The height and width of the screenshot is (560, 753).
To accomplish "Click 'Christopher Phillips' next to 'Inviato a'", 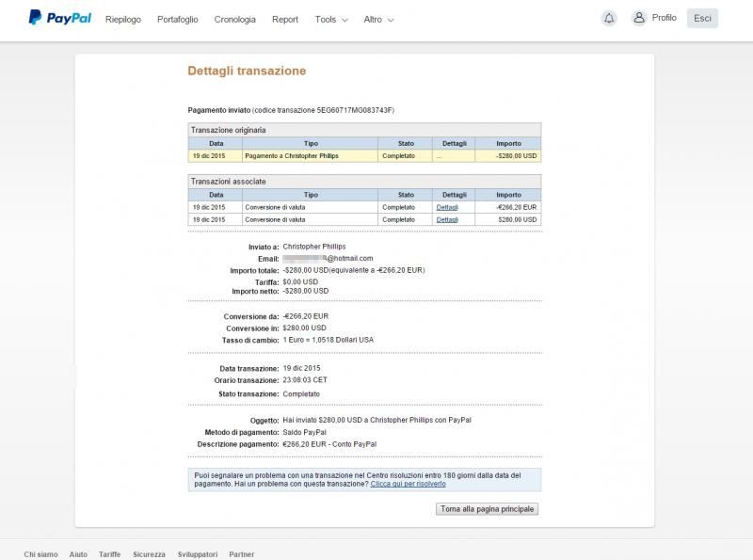I will click(x=314, y=247).
